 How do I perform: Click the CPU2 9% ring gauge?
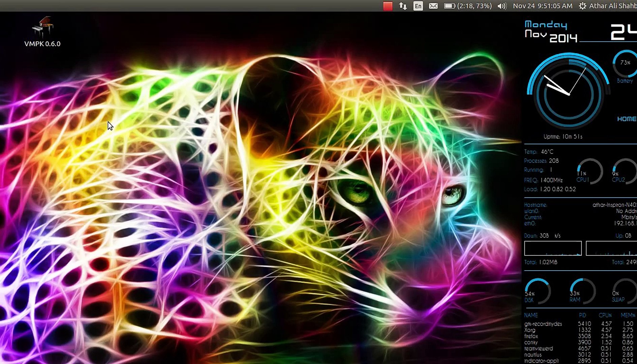tap(625, 171)
